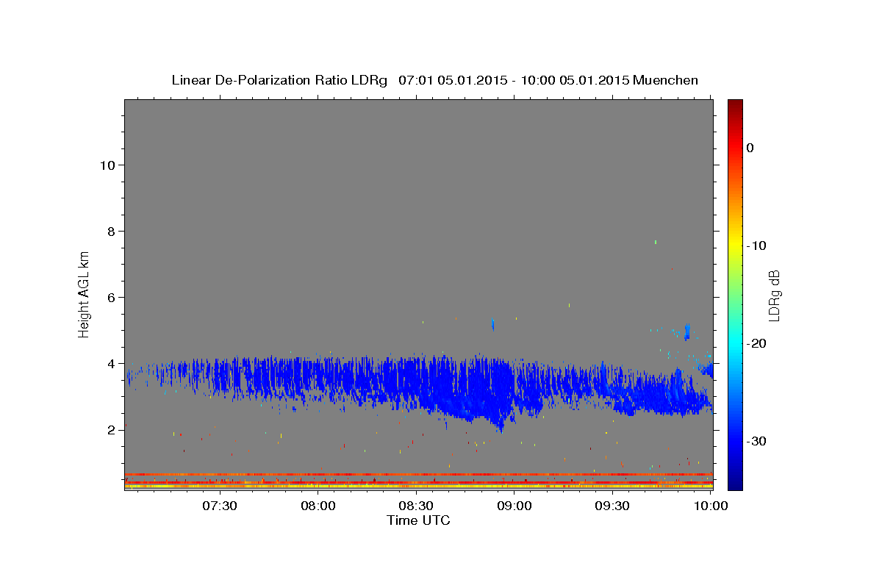
Task: Click the height tick label 4
Action: coord(112,363)
